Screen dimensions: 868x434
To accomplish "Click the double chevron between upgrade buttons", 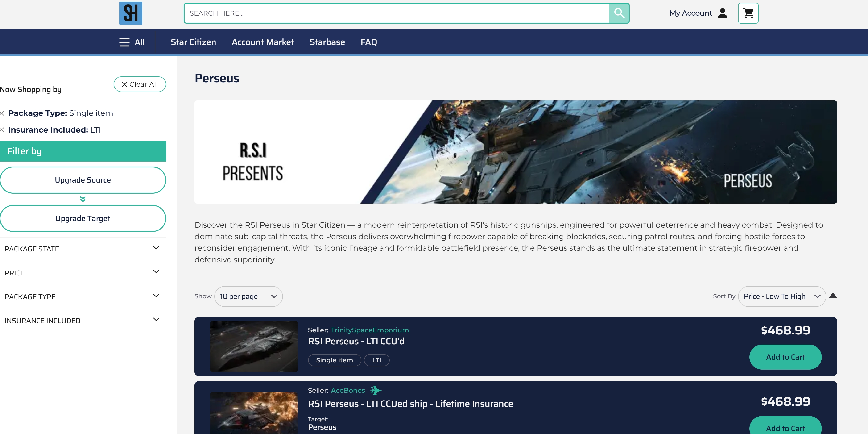I will (83, 199).
